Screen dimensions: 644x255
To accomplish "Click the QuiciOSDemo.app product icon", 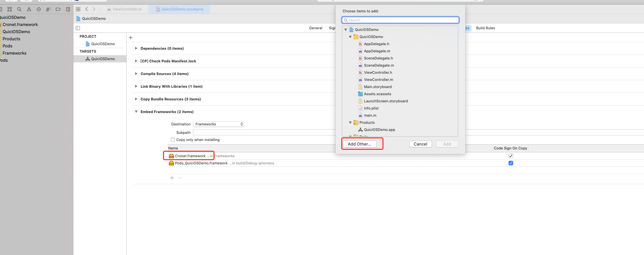I will pyautogui.click(x=360, y=130).
